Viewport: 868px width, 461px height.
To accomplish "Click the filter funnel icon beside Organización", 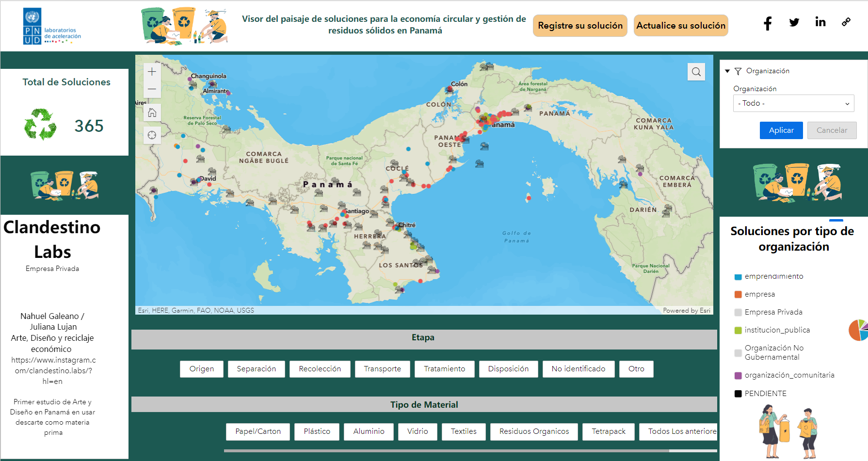I will point(738,71).
